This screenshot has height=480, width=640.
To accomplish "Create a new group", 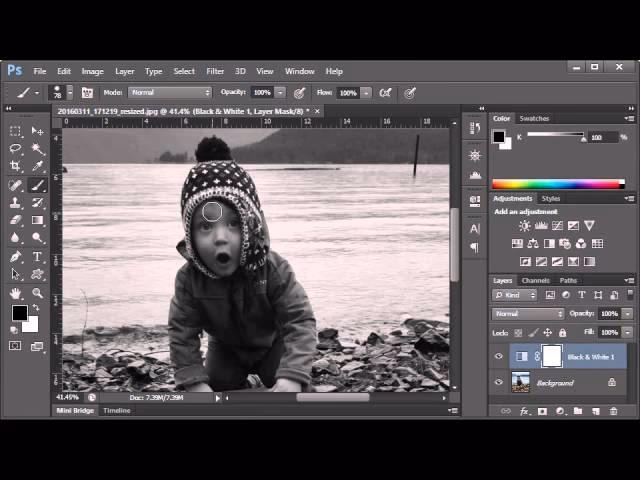I will (578, 411).
